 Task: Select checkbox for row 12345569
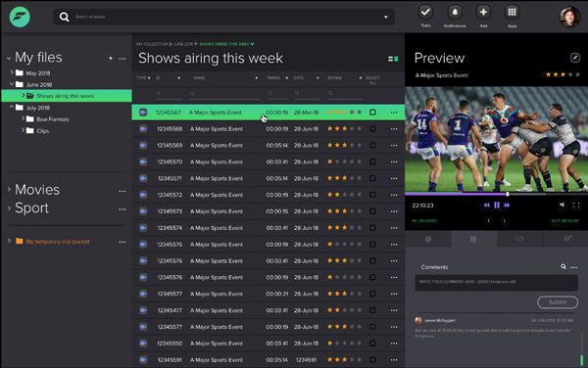tap(372, 145)
